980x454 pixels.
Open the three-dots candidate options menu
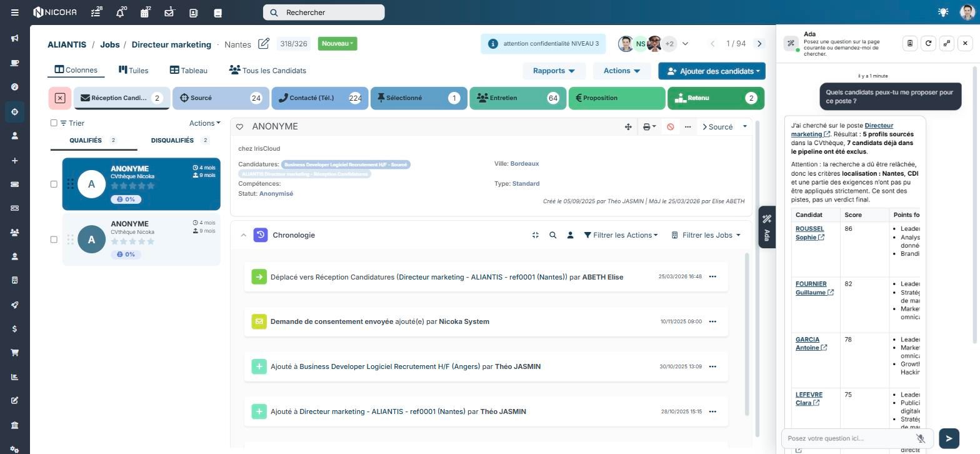687,127
